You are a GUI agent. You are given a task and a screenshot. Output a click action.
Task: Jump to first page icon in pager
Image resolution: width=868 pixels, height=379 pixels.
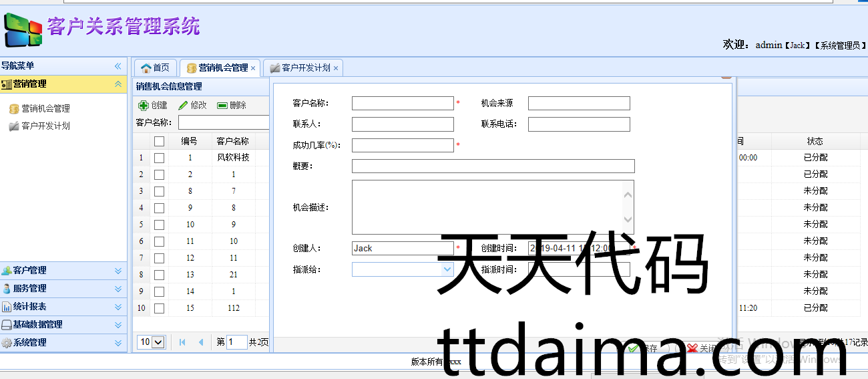[x=182, y=342]
